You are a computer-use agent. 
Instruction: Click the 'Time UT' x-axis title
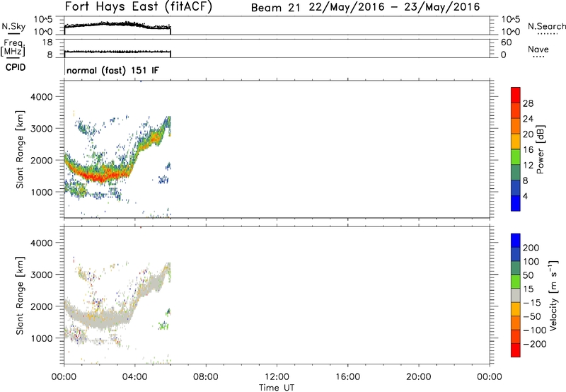277,388
